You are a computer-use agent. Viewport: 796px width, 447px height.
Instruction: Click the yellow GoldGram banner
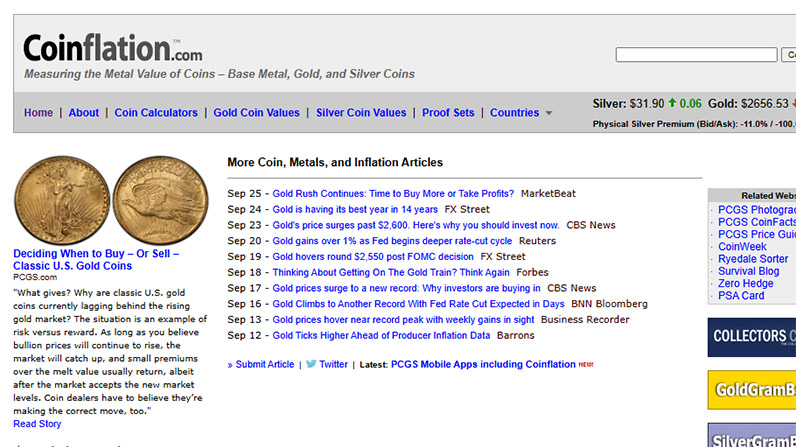752,390
